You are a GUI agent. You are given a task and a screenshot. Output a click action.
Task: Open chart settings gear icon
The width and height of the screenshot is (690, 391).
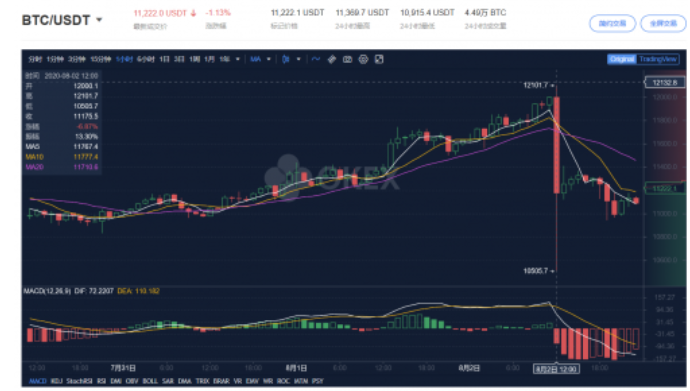[x=363, y=59]
